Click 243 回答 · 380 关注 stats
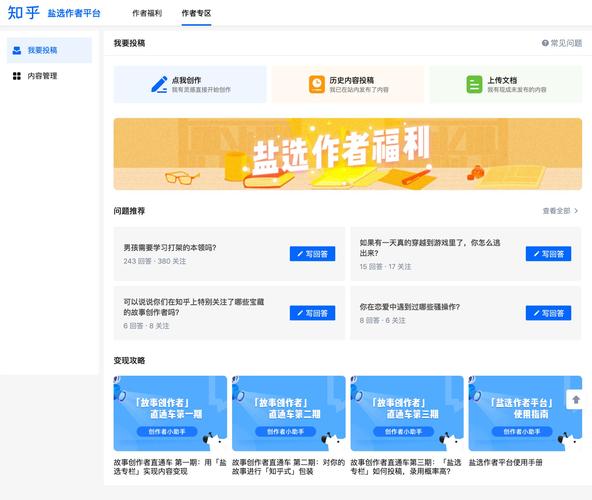This screenshot has height=500, width=592. tap(154, 261)
